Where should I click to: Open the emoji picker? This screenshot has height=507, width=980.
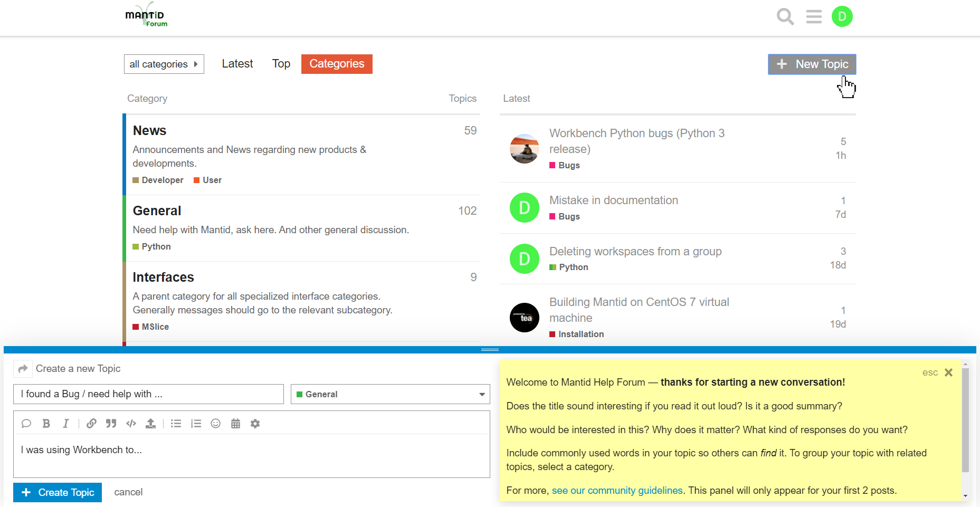(215, 423)
